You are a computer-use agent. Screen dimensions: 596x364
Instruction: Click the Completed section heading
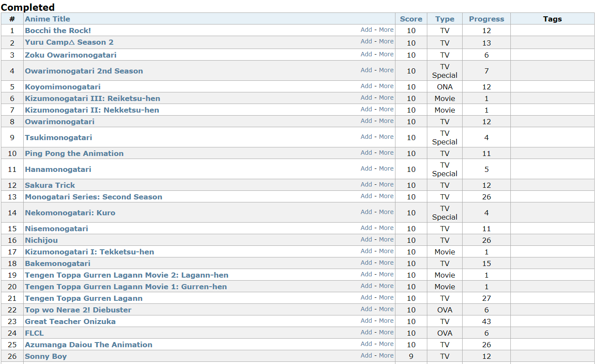(x=28, y=7)
